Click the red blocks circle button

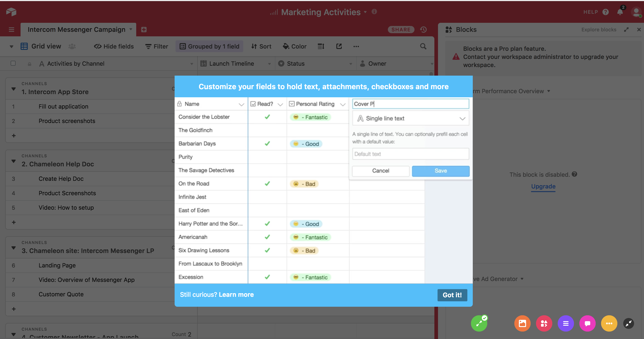[x=544, y=323]
